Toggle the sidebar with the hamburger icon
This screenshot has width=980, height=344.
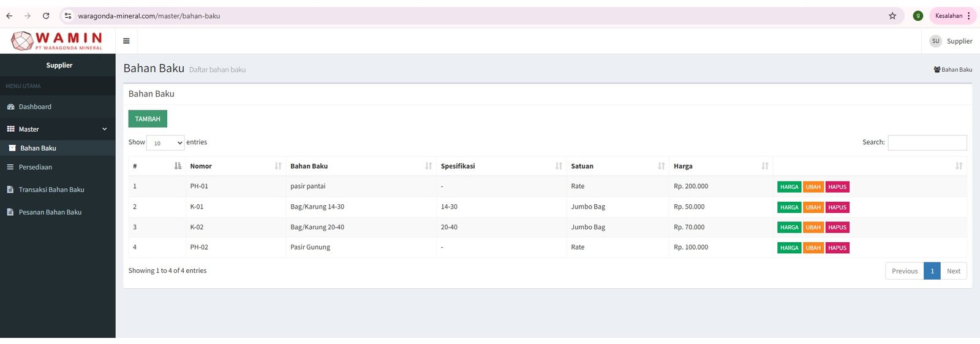tap(126, 41)
